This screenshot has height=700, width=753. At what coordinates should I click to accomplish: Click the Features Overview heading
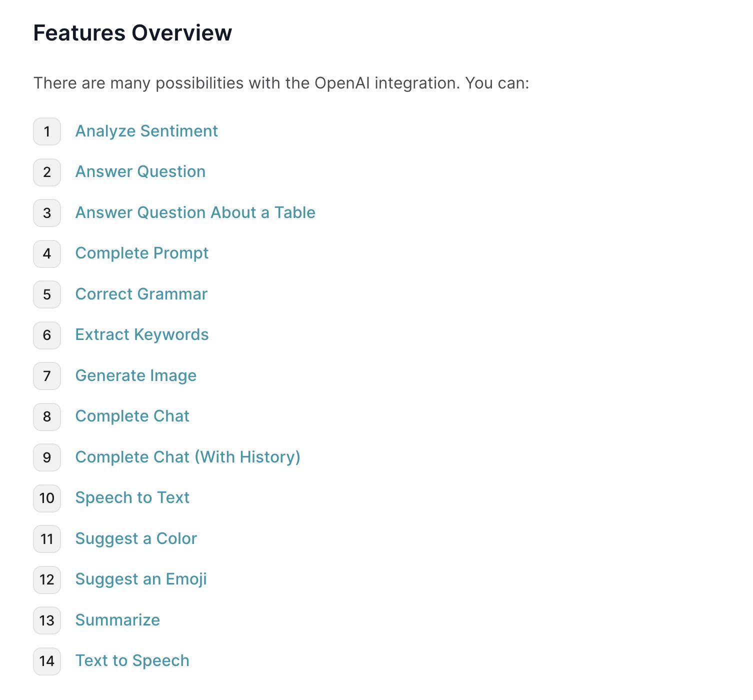pyautogui.click(x=133, y=33)
